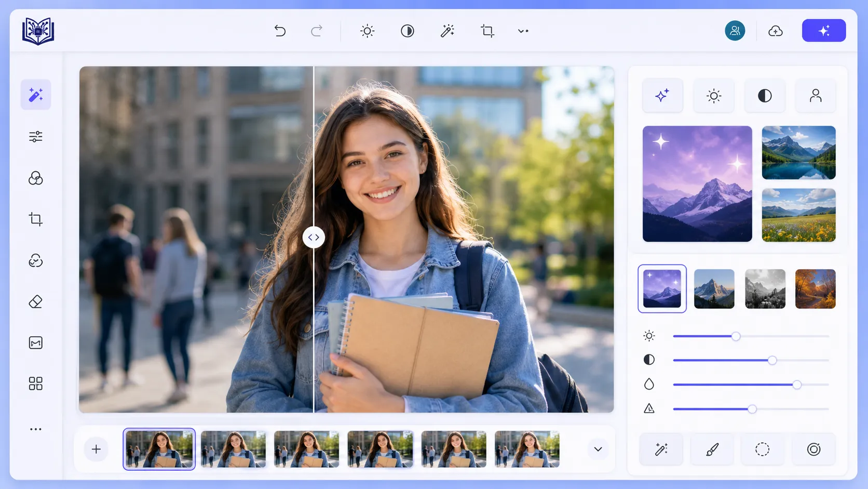This screenshot has height=489, width=868.
Task: Click the droplet icon beside saturation slider
Action: pyautogui.click(x=649, y=385)
